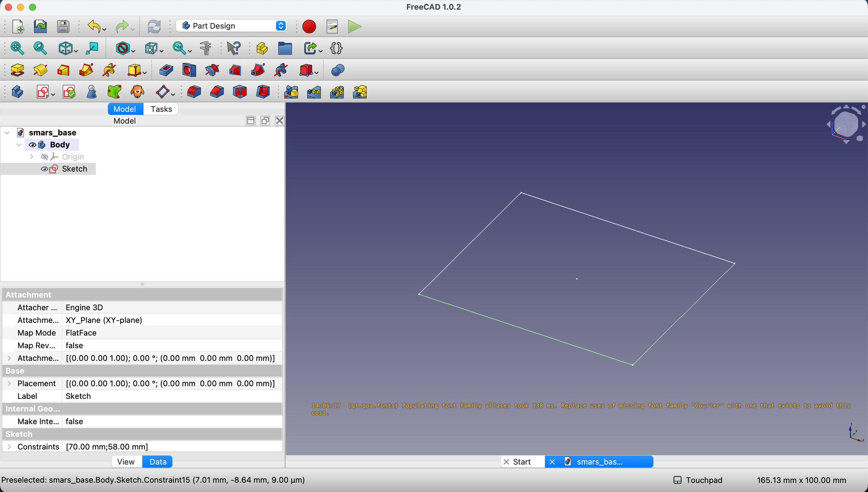Click Fit All view icon

pos(17,48)
